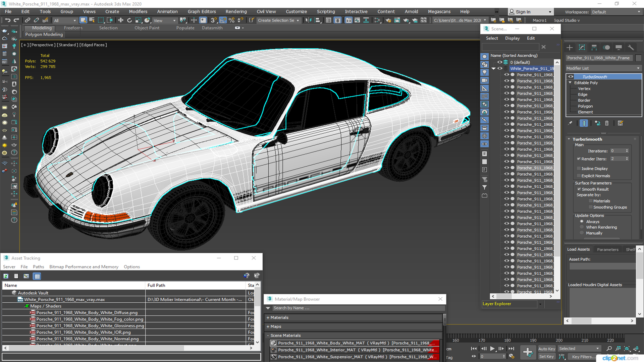Uncheck the Render Iters checkbox
Viewport: 644px width, 362px height.
coord(579,159)
